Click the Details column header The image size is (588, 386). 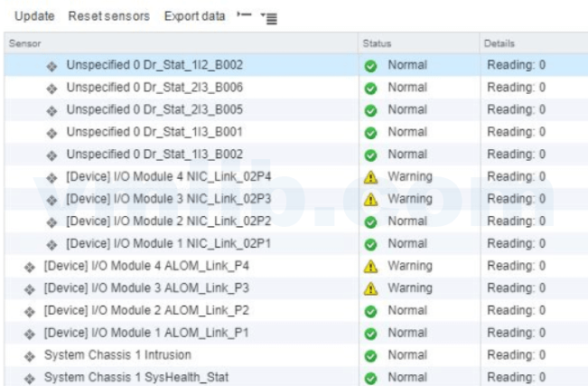click(499, 42)
